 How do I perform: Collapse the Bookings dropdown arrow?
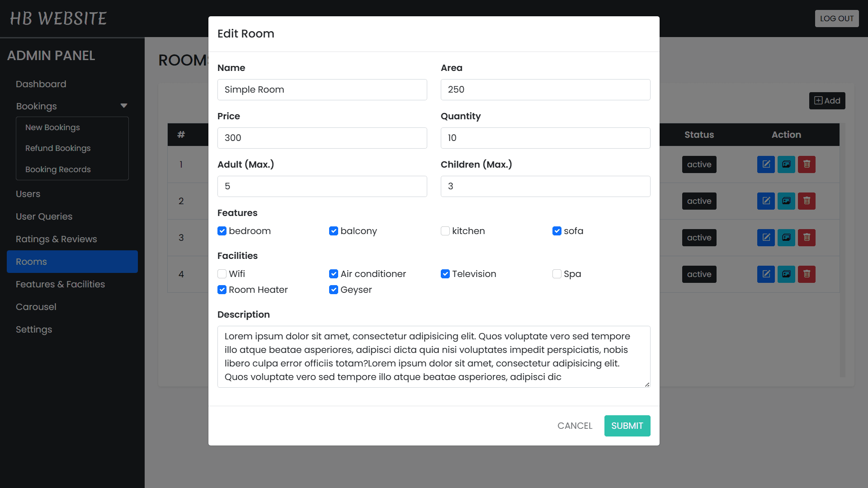pyautogui.click(x=123, y=106)
